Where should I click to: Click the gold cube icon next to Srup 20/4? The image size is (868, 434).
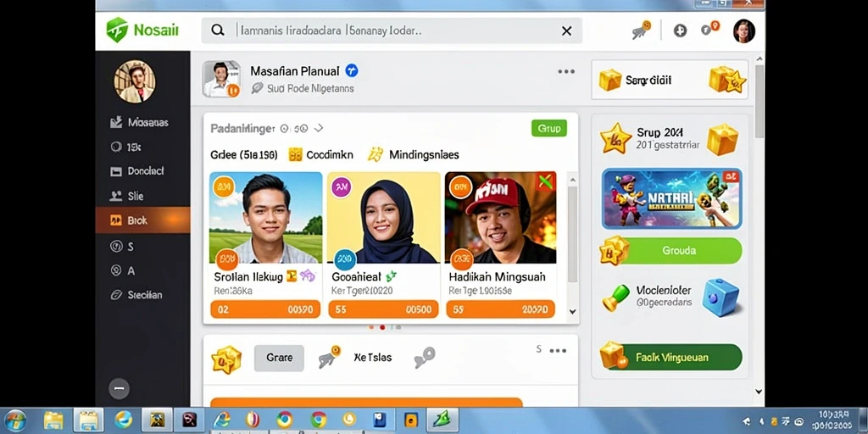point(722,139)
